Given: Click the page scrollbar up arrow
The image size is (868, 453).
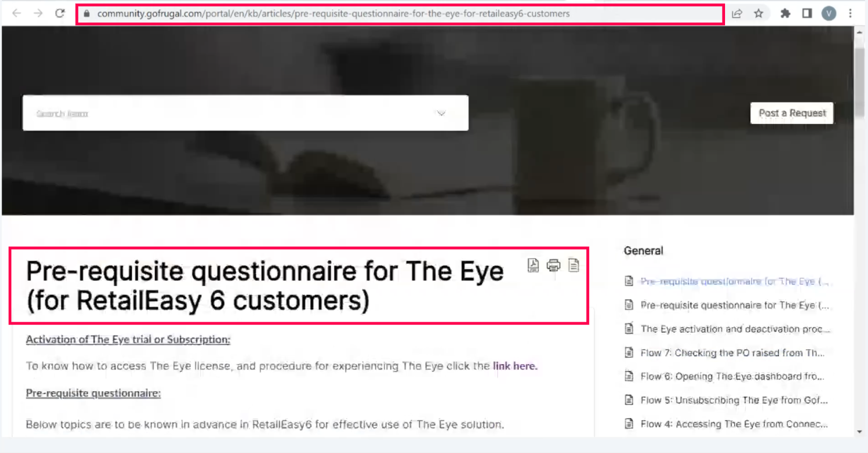Looking at the screenshot, I should click(x=859, y=32).
